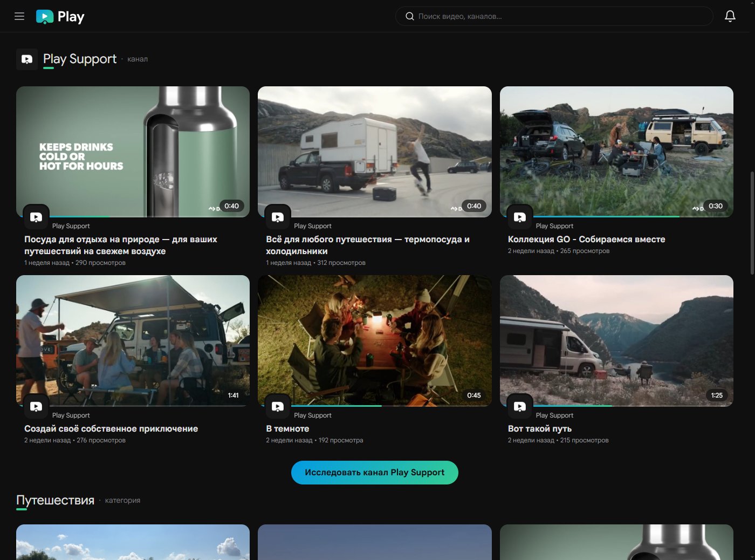The image size is (755, 560).
Task: Click channel avatar on 'Коллекция GO' video
Action: (x=520, y=217)
